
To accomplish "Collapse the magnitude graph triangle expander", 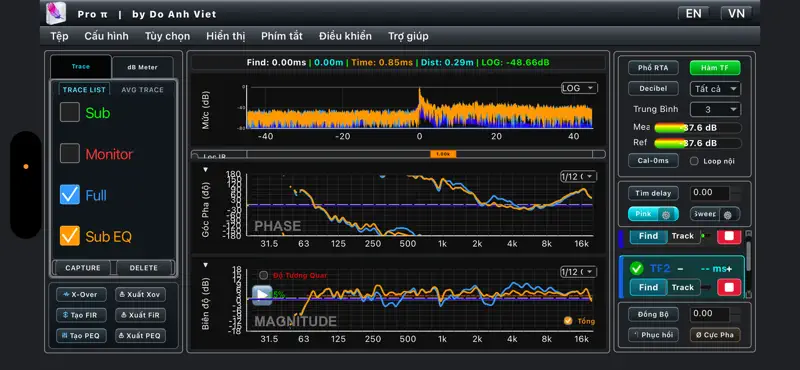I will [206, 265].
